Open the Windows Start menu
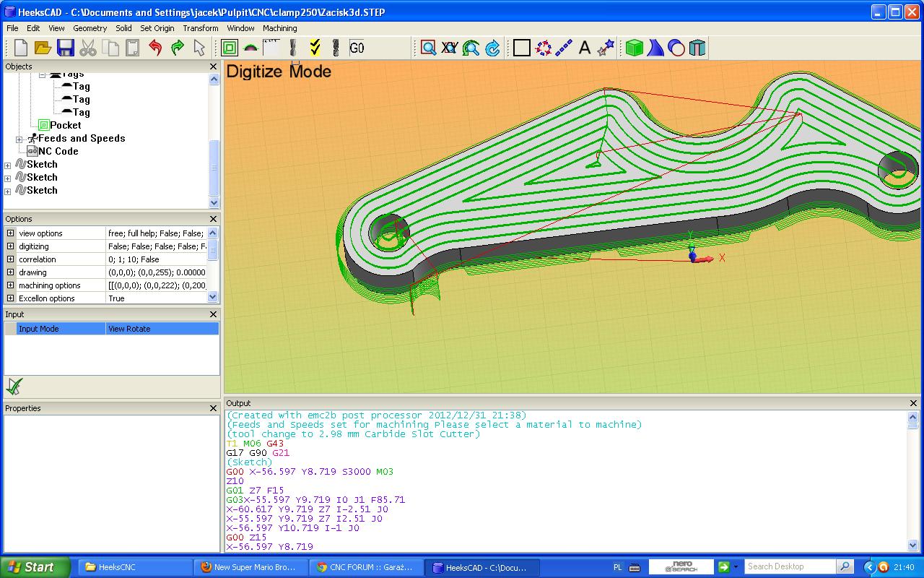The height and width of the screenshot is (578, 924). tap(35, 567)
